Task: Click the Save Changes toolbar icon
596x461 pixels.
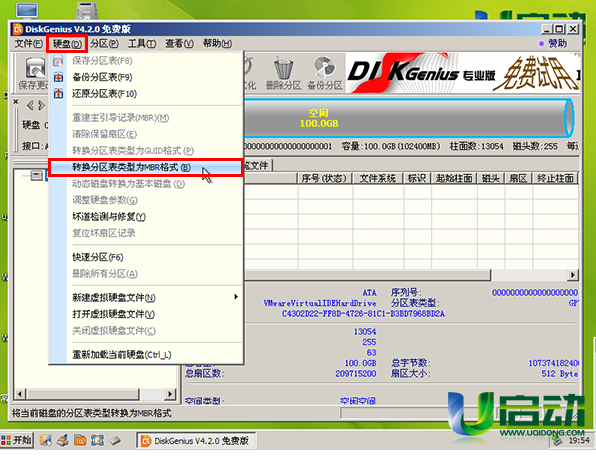Action: pos(35,68)
